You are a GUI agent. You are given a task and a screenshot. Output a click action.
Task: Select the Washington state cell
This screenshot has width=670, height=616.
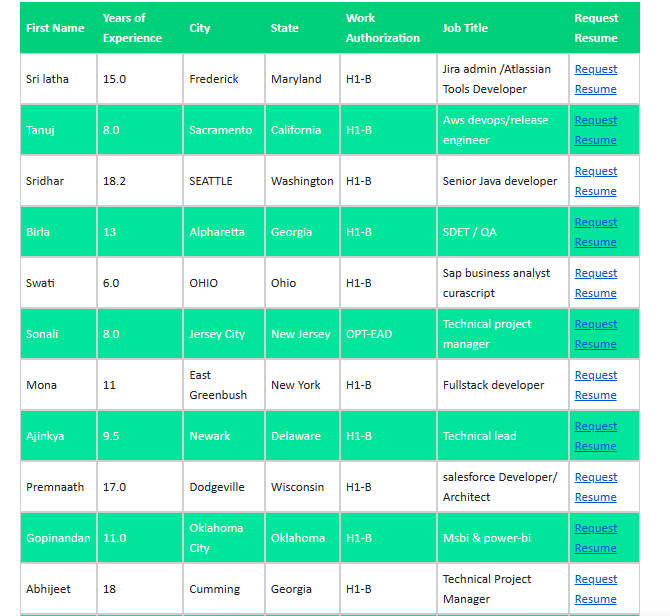(x=303, y=181)
